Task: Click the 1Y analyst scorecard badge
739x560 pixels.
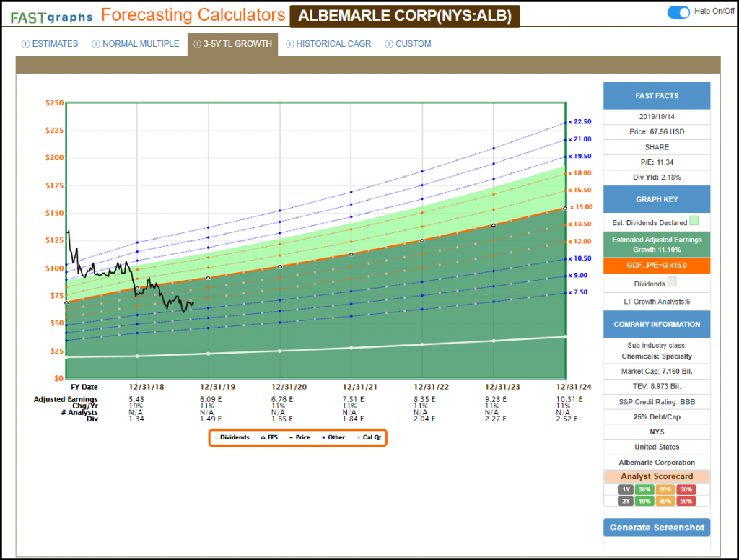Action: point(626,489)
